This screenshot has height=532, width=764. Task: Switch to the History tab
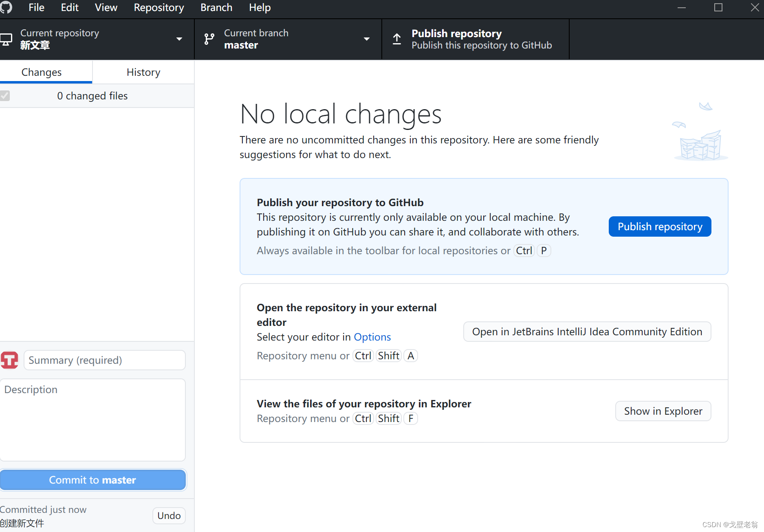click(x=143, y=72)
